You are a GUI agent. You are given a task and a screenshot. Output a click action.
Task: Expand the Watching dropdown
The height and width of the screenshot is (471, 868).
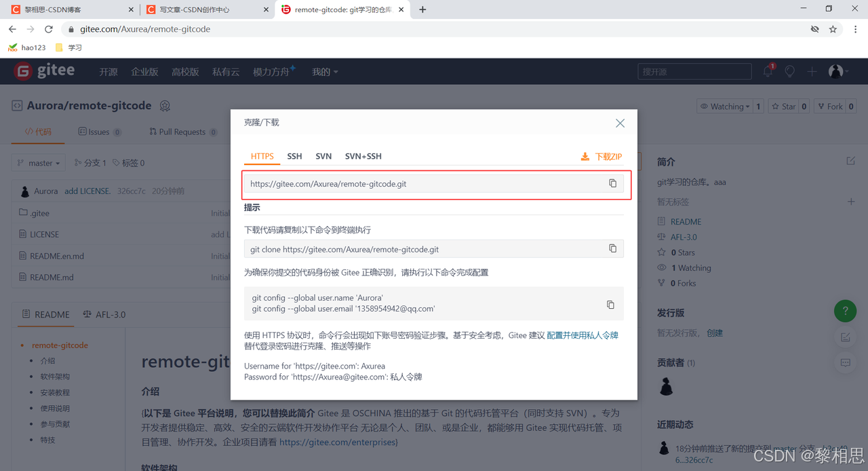point(725,107)
